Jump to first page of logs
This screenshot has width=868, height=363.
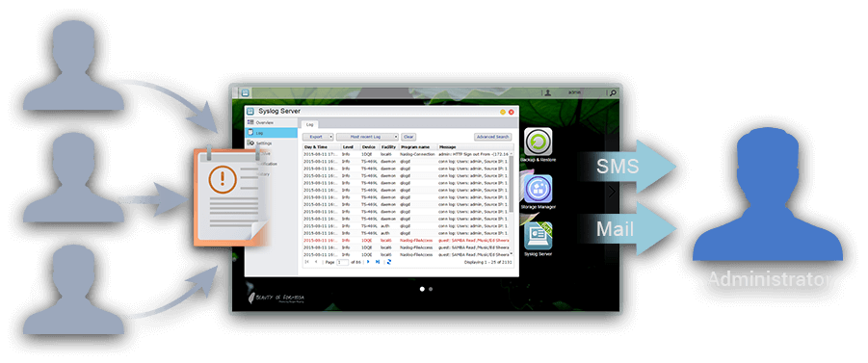[306, 262]
